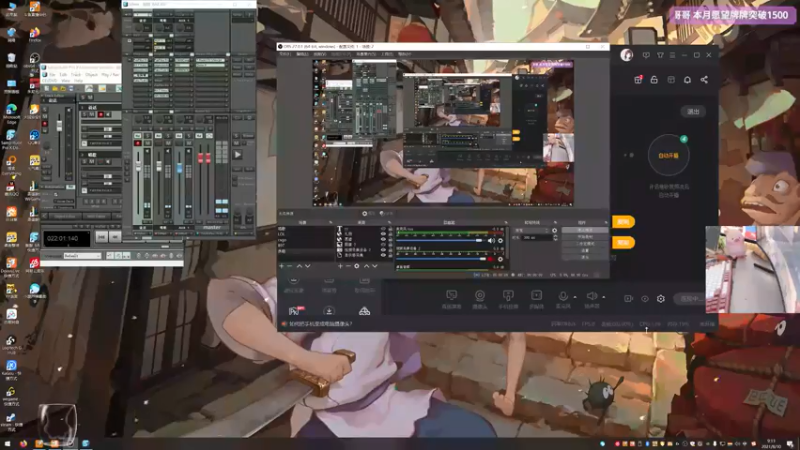Click webcam preview thumbnail
Screen dimensions: 800x450
[x=753, y=269]
